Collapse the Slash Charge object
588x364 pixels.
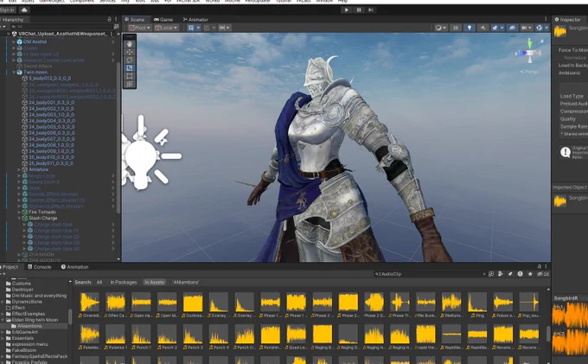click(x=19, y=218)
